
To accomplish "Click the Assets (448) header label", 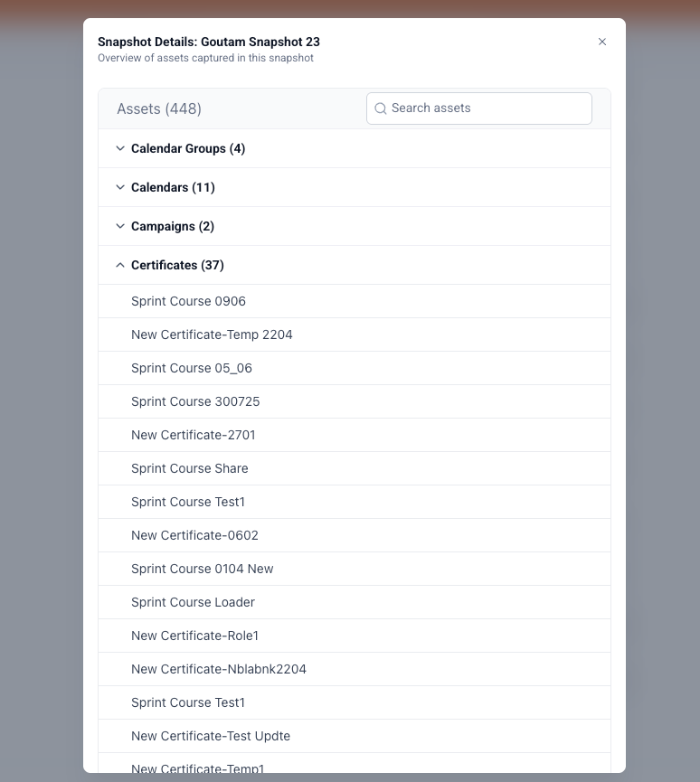I will coord(159,108).
